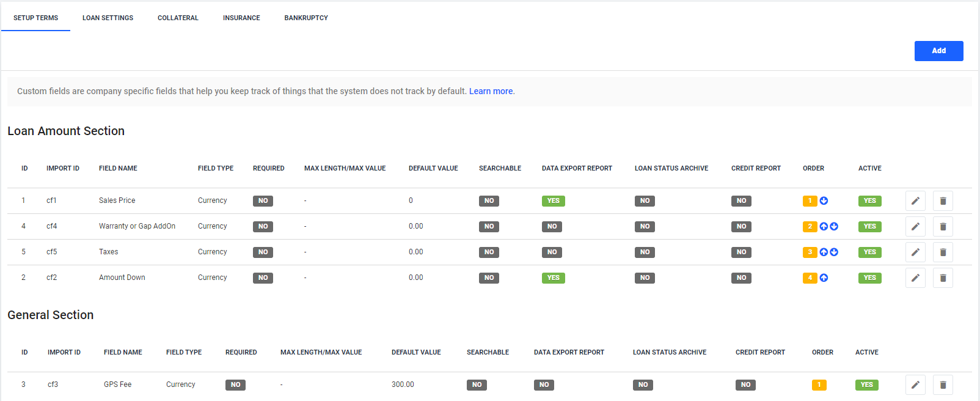Click Taxes active YES badge
The image size is (980, 401).
(869, 252)
